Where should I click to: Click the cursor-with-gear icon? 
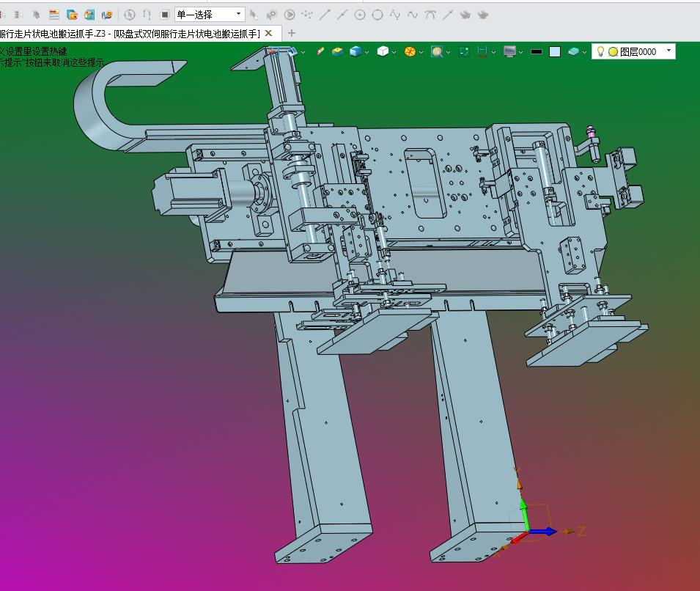(271, 15)
